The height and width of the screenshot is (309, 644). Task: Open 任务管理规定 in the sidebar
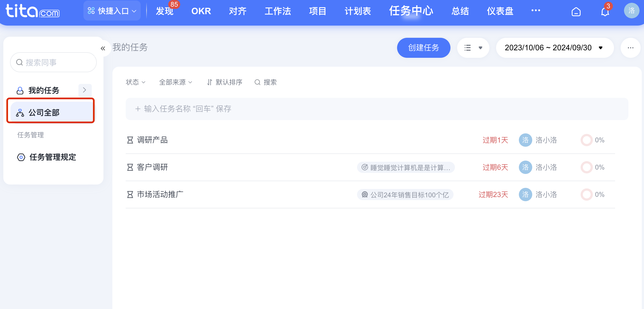click(x=53, y=157)
